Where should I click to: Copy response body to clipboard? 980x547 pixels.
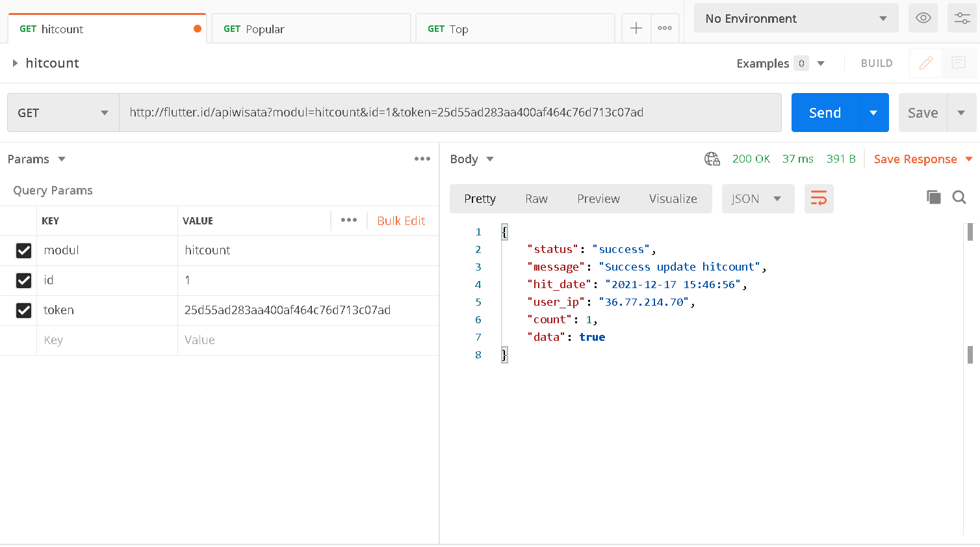click(x=934, y=197)
